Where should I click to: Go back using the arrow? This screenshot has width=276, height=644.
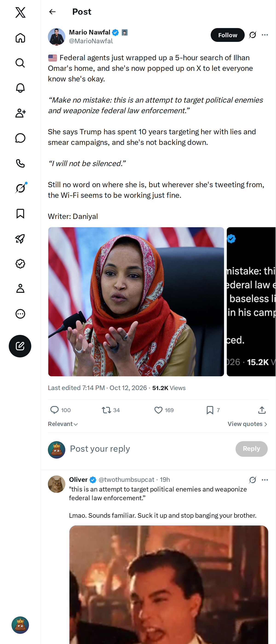52,12
